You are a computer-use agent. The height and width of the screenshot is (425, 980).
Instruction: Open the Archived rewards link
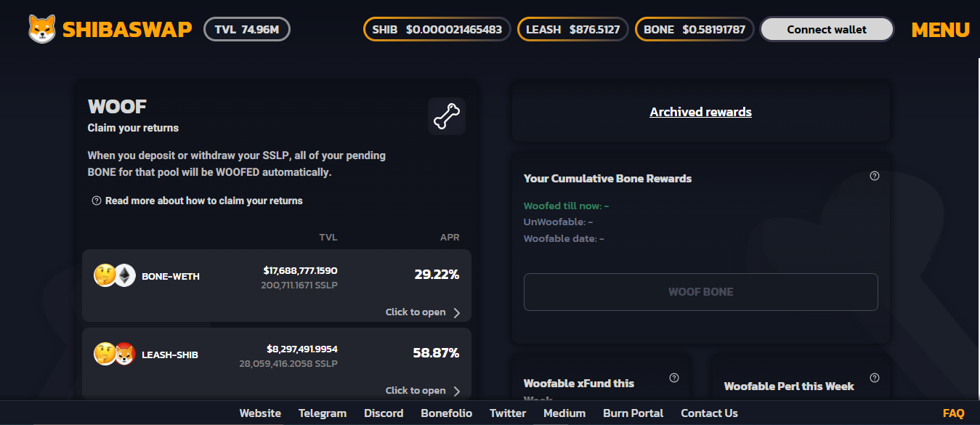click(701, 112)
